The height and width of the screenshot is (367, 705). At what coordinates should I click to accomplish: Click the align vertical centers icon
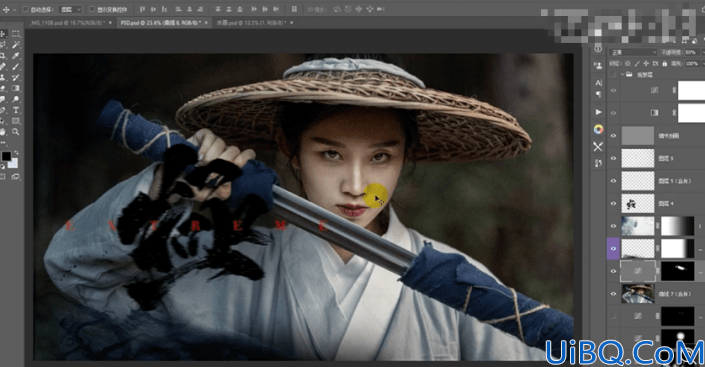pos(153,9)
